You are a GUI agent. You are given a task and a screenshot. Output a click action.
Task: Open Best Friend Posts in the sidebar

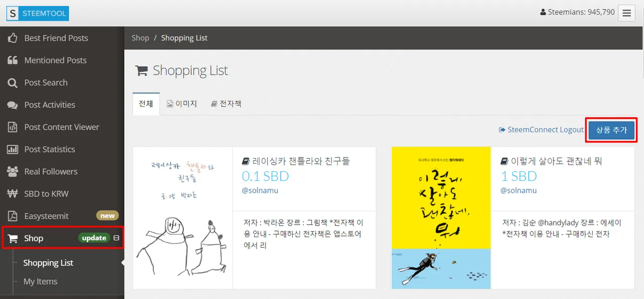pos(56,38)
